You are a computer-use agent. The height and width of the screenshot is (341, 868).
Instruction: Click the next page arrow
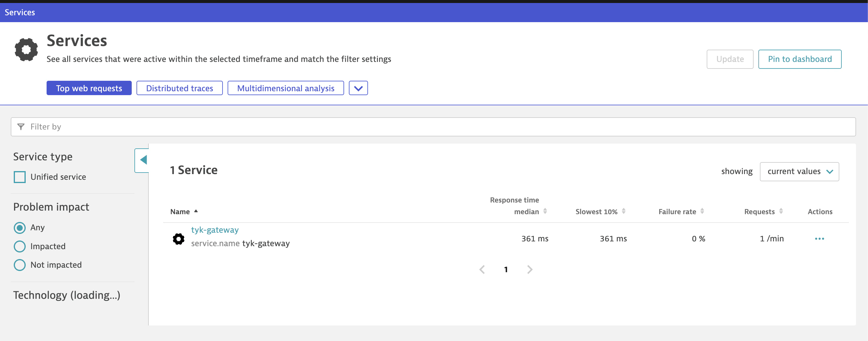[529, 269]
